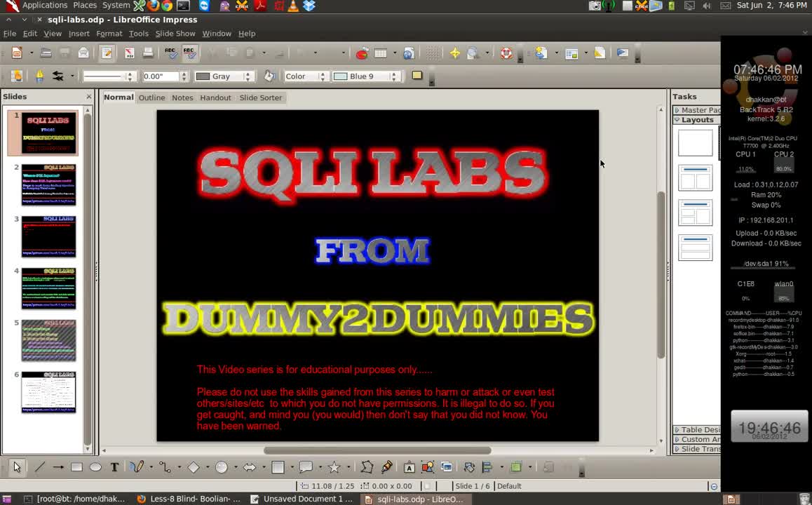The image size is (812, 505).
Task: Expand the Master Pages section
Action: 697,110
